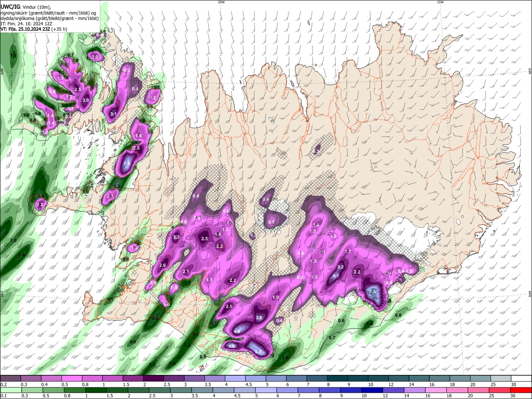532x399 pixels.
Task: Click the '0.1' label in the rain legend
Action: click(4, 396)
